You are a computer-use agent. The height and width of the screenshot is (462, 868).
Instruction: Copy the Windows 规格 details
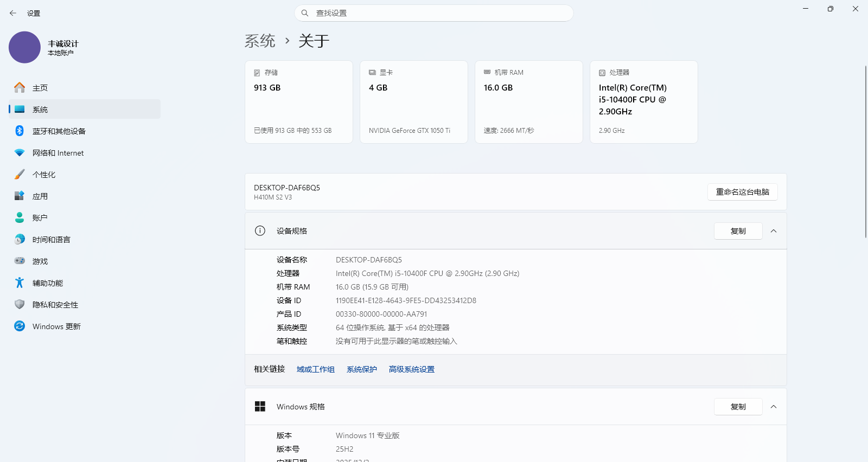[x=738, y=407]
